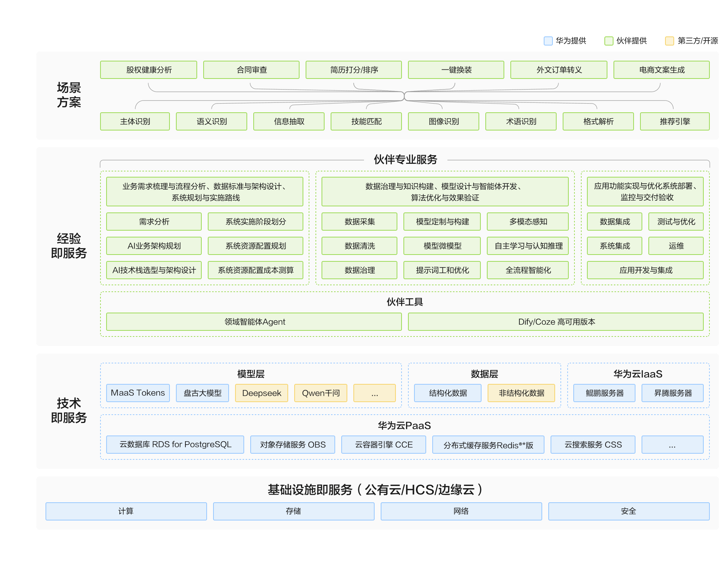The width and height of the screenshot is (728, 566).
Task: Click the 云搜索服务 CSS box
Action: click(593, 445)
